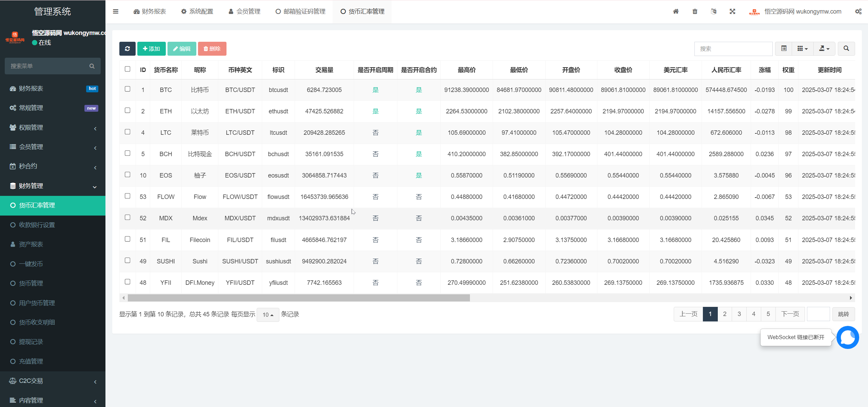This screenshot has width=868, height=407.
Task: Click the language switch icon
Action: [x=713, y=12]
